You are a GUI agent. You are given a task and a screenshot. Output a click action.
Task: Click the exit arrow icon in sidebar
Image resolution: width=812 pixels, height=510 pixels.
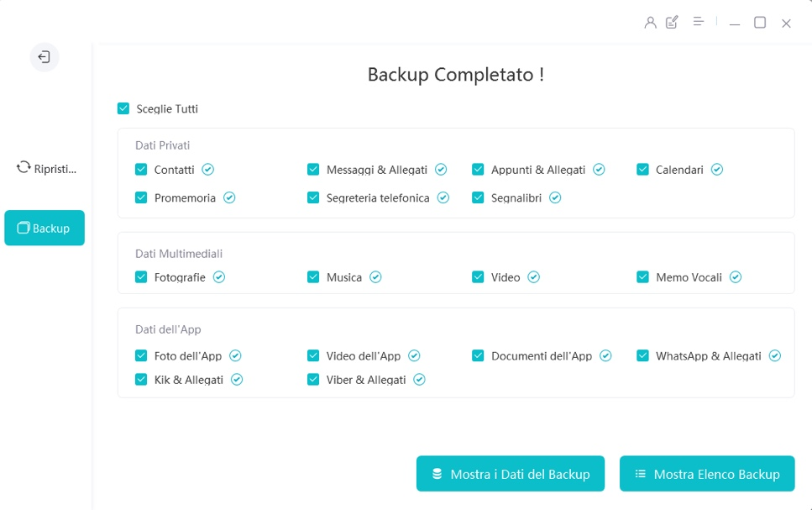tap(45, 57)
